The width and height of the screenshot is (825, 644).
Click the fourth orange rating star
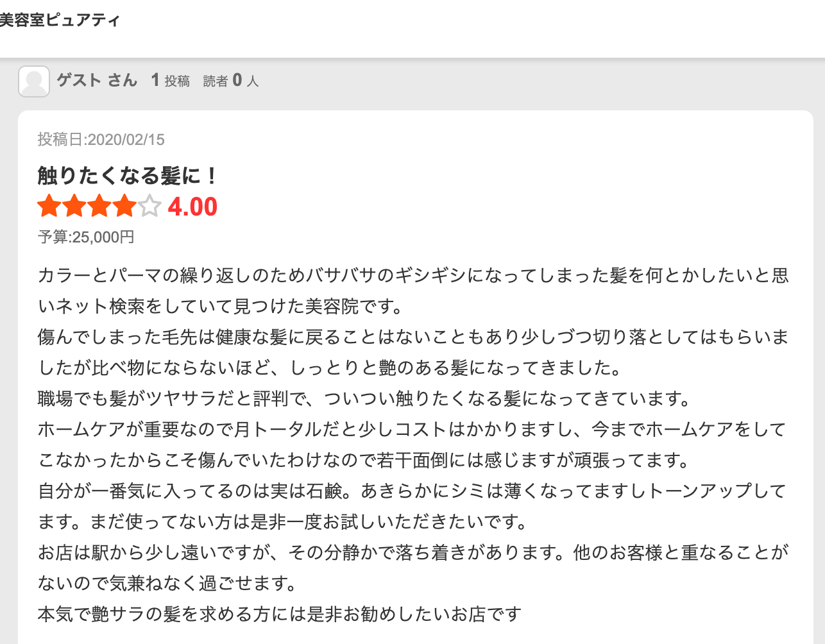click(124, 207)
